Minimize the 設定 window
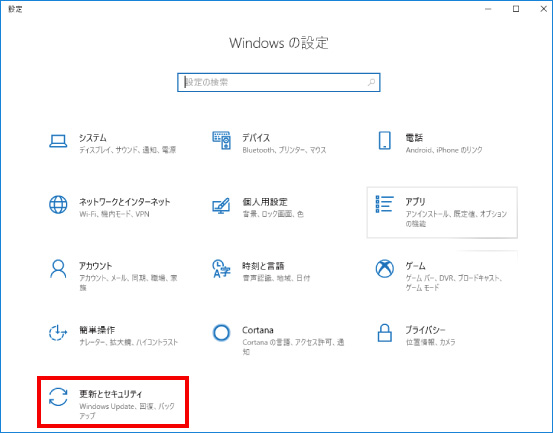 [488, 9]
